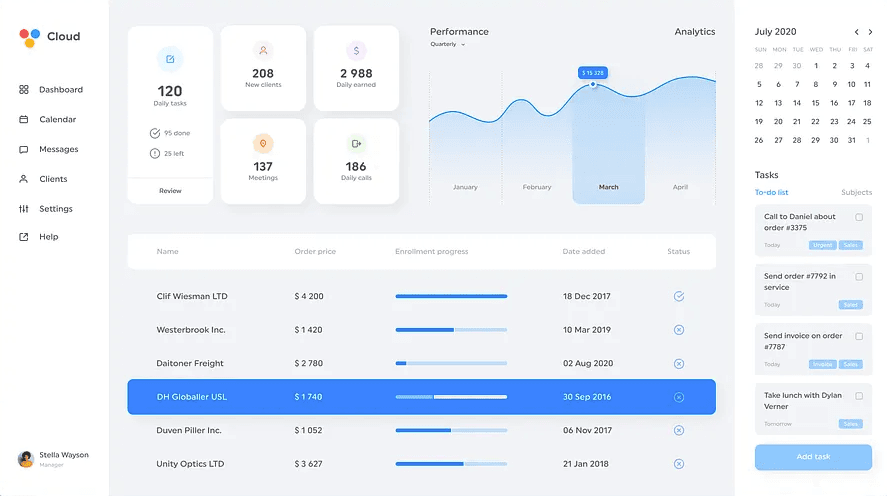Select July 31 in the calendar
This screenshot has width=887, height=496.
click(x=851, y=140)
